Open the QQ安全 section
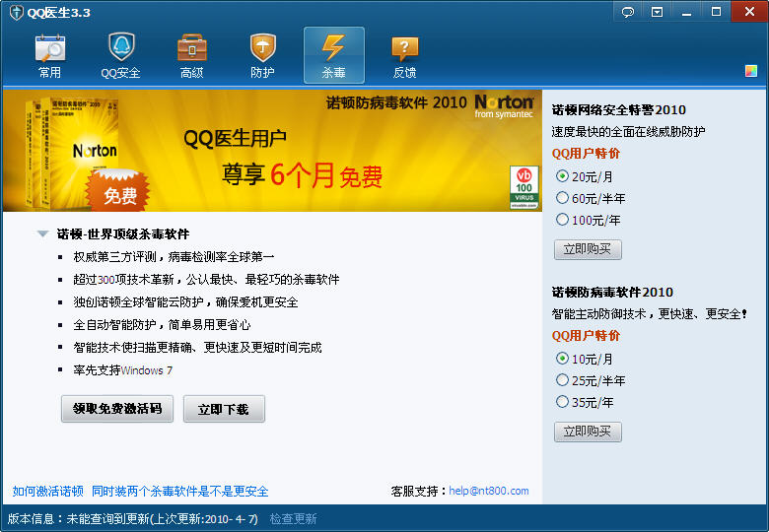The width and height of the screenshot is (769, 532). click(x=120, y=55)
